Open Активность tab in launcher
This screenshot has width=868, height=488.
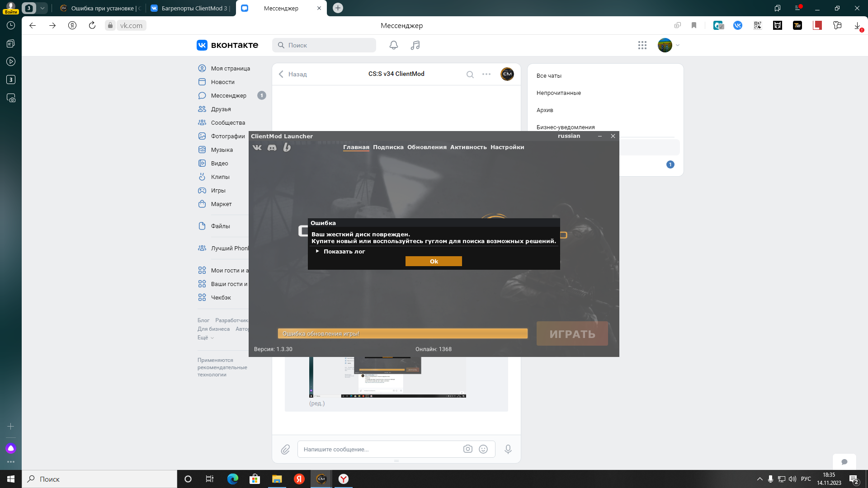(x=468, y=147)
